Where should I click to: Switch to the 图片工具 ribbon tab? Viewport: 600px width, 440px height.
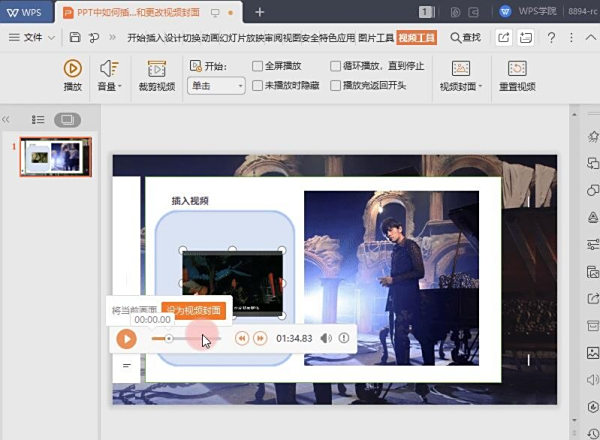[376, 37]
